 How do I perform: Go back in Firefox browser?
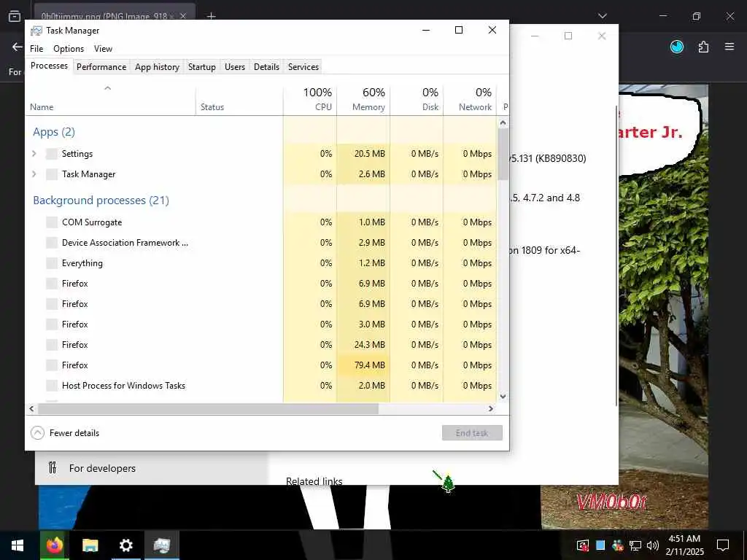point(18,47)
